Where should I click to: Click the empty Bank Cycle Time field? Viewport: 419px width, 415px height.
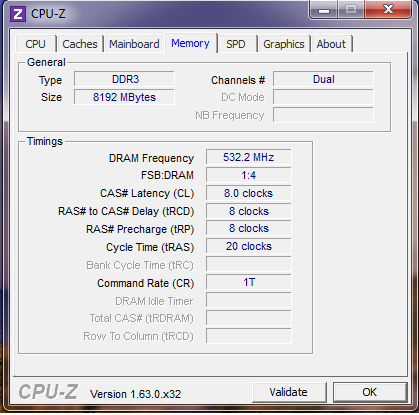249,264
